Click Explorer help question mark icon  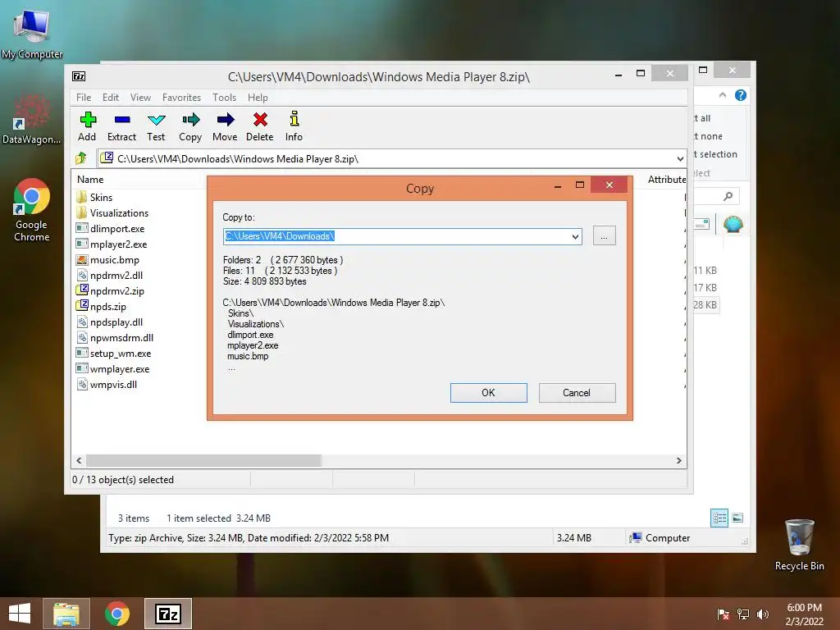click(741, 95)
